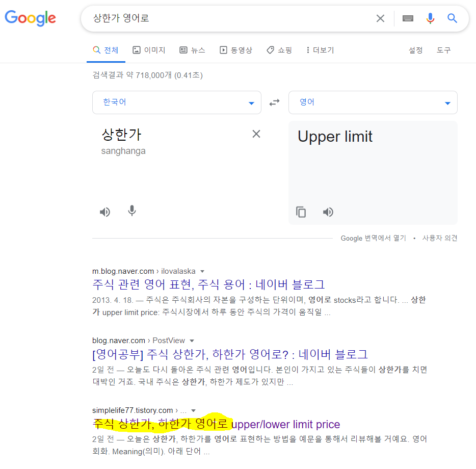Open the 쇼핑 tab
This screenshot has width=476, height=469.
[279, 50]
